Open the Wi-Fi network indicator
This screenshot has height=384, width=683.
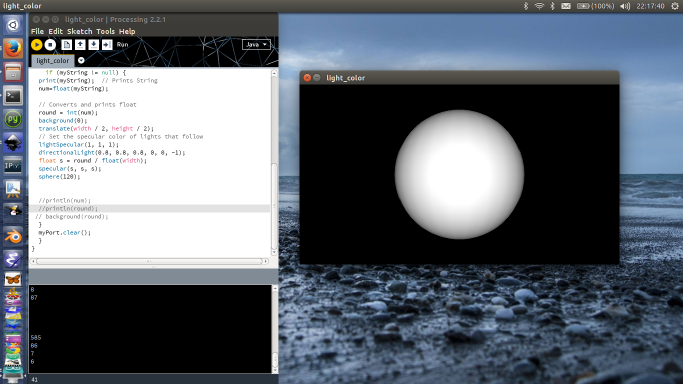539,6
